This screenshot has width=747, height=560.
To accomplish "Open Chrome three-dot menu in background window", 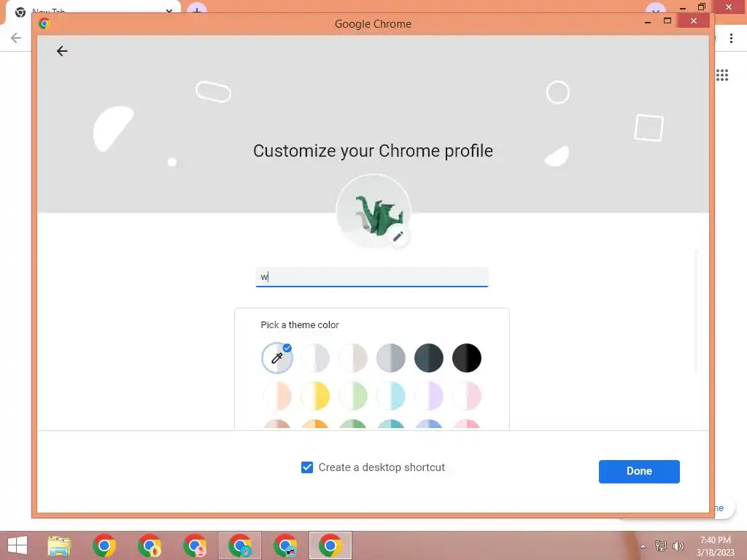I will [x=731, y=39].
